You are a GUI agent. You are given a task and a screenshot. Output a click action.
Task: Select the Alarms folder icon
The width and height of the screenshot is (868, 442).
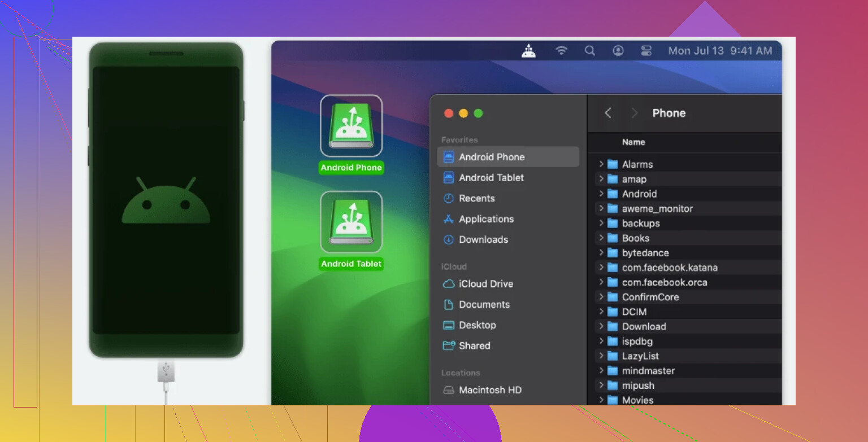(613, 164)
